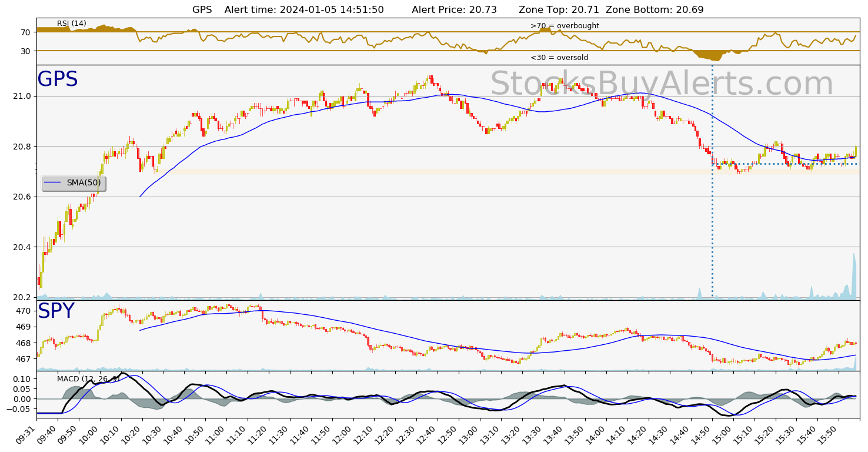The image size is (868, 452).
Task: Click the 09:31 time axis tick
Action: click(27, 436)
